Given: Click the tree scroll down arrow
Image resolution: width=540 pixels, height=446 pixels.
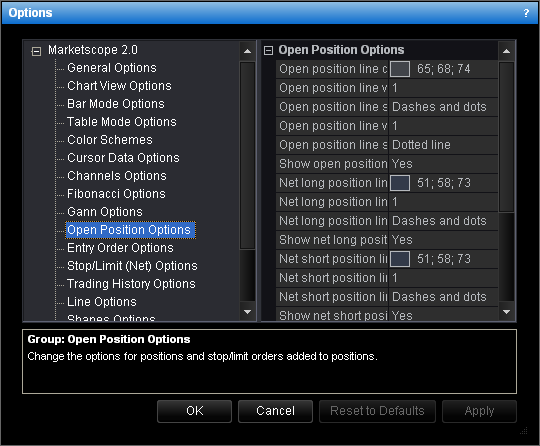Looking at the screenshot, I should tap(247, 312).
